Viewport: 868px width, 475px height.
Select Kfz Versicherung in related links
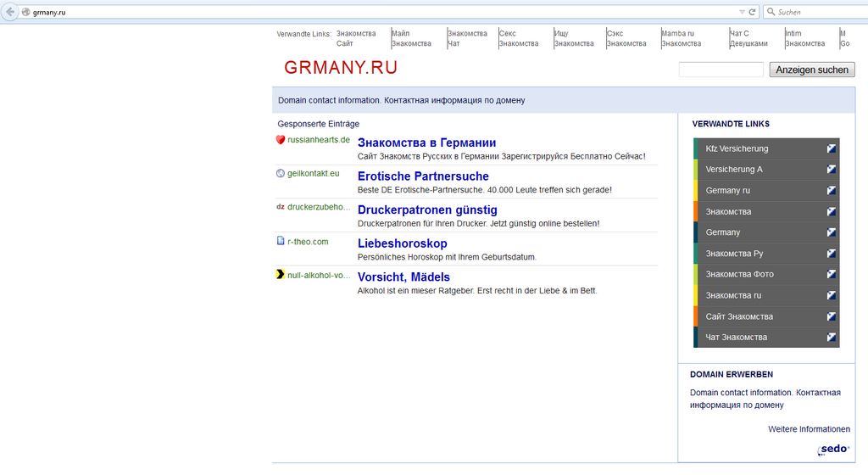coord(737,148)
